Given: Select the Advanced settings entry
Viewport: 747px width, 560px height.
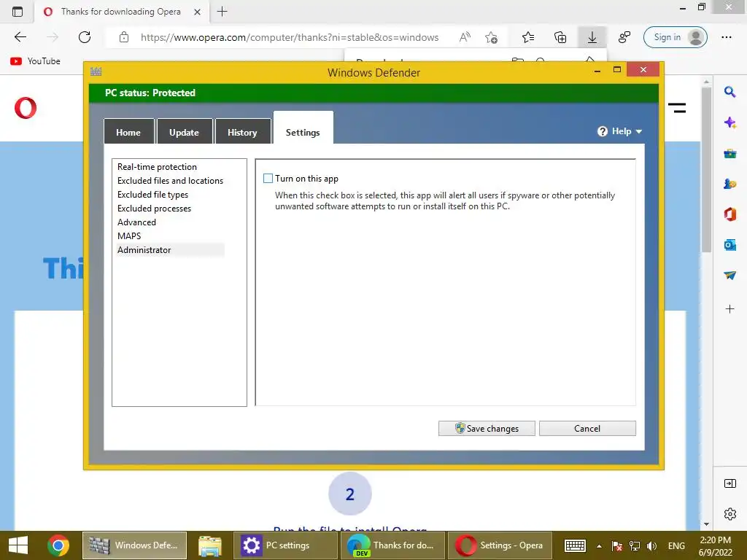Looking at the screenshot, I should [136, 222].
